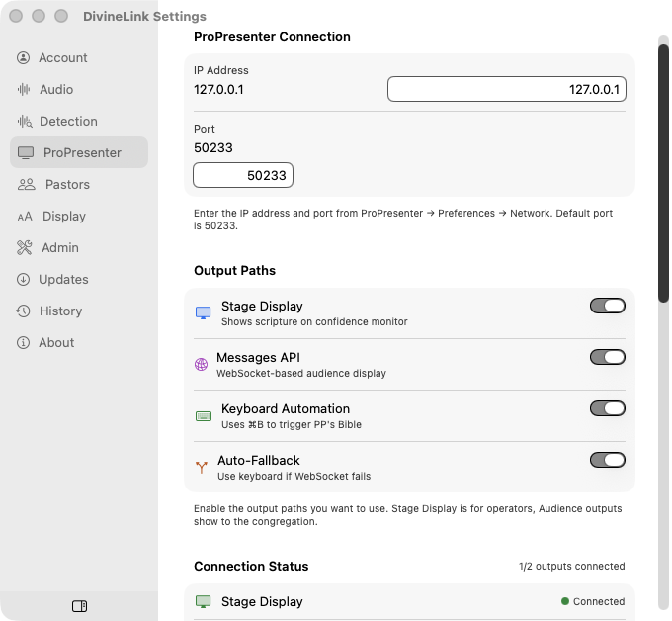The width and height of the screenshot is (672, 621).
Task: Click the green Keyboard Automation keyboard icon
Action: (x=204, y=416)
